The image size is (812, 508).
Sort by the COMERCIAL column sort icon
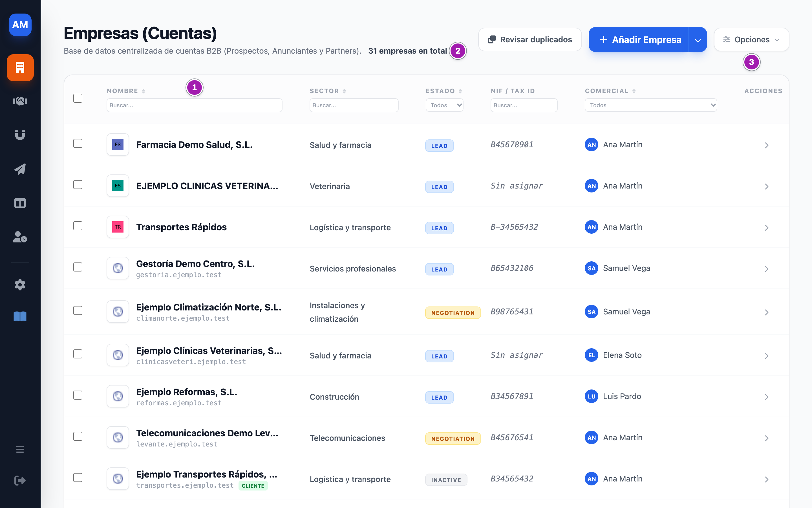[634, 91]
